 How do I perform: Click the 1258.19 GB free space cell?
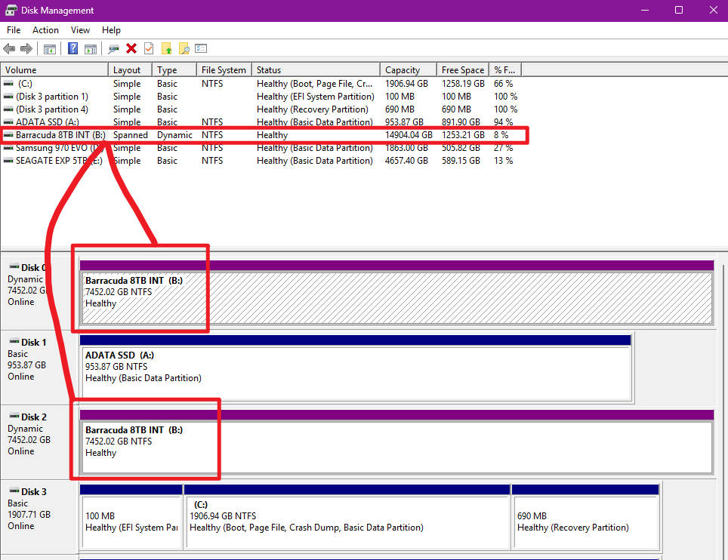coord(463,84)
